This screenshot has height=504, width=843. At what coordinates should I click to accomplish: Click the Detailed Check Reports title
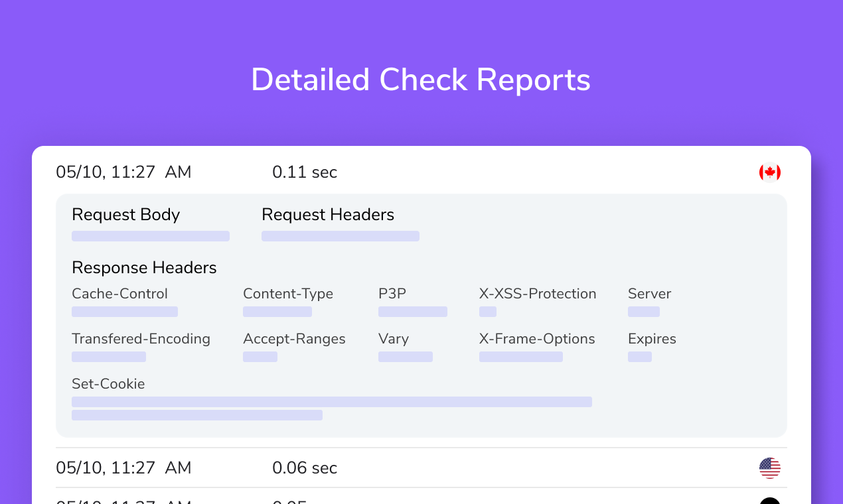(x=421, y=80)
